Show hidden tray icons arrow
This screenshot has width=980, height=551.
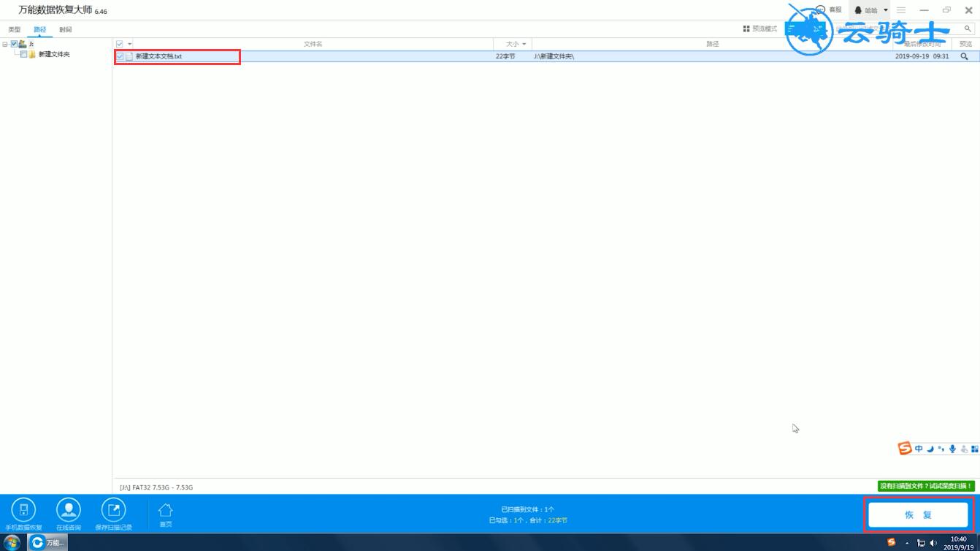[907, 543]
